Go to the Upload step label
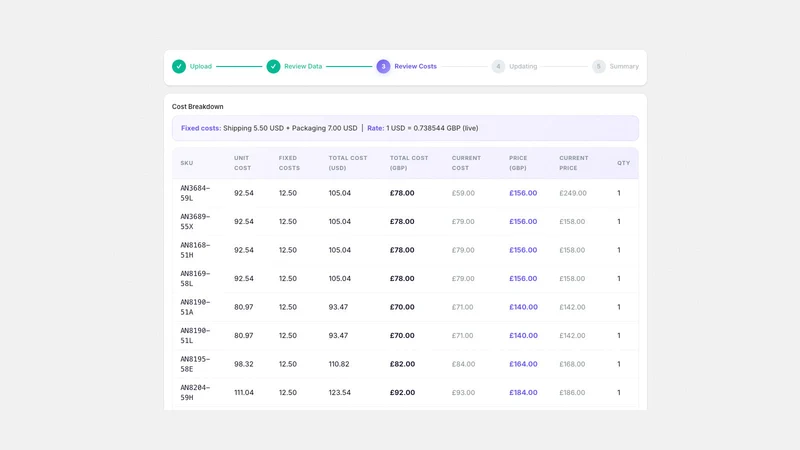 tap(201, 66)
